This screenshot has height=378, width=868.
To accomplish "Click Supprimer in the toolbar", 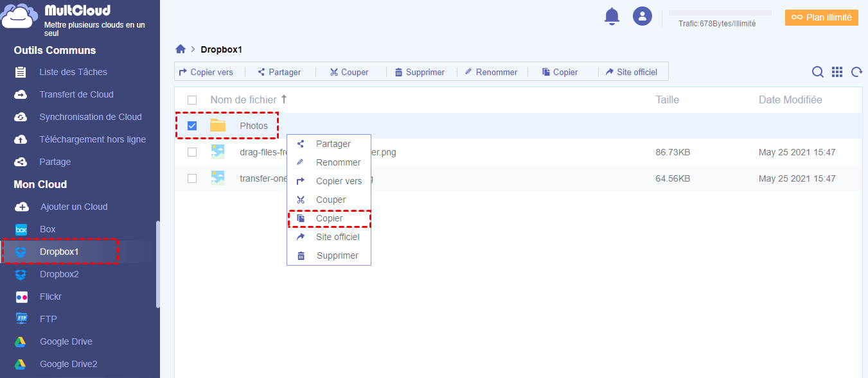I will click(420, 72).
